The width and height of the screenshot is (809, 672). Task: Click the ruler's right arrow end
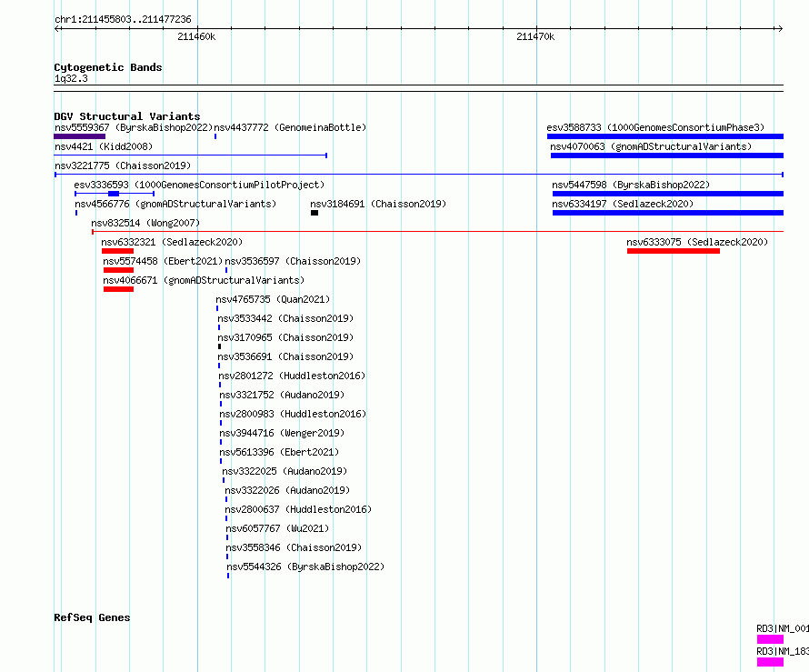[x=780, y=28]
